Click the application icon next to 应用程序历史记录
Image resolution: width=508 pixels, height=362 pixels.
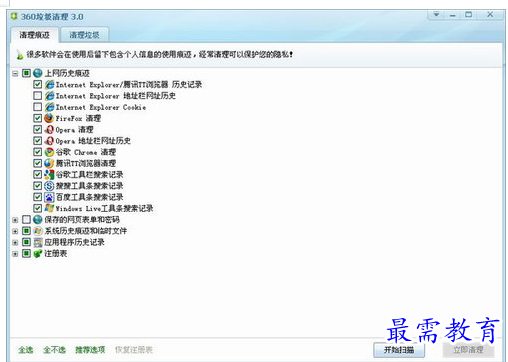pyautogui.click(x=38, y=242)
